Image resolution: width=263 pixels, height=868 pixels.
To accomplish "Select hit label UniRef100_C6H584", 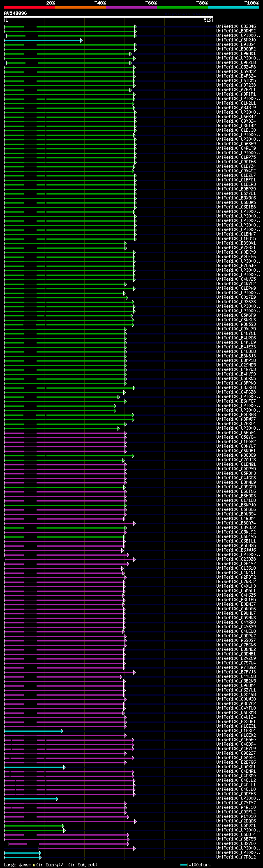I will point(236,433).
